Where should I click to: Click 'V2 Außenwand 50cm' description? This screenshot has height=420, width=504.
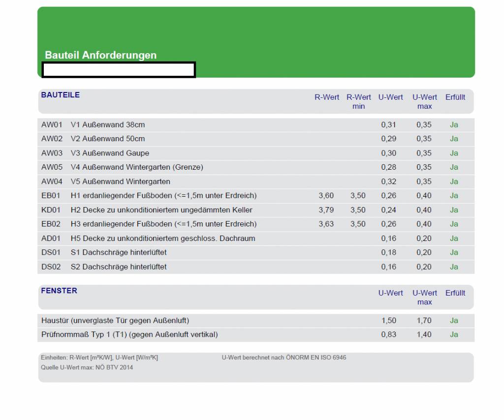pyautogui.click(x=108, y=139)
